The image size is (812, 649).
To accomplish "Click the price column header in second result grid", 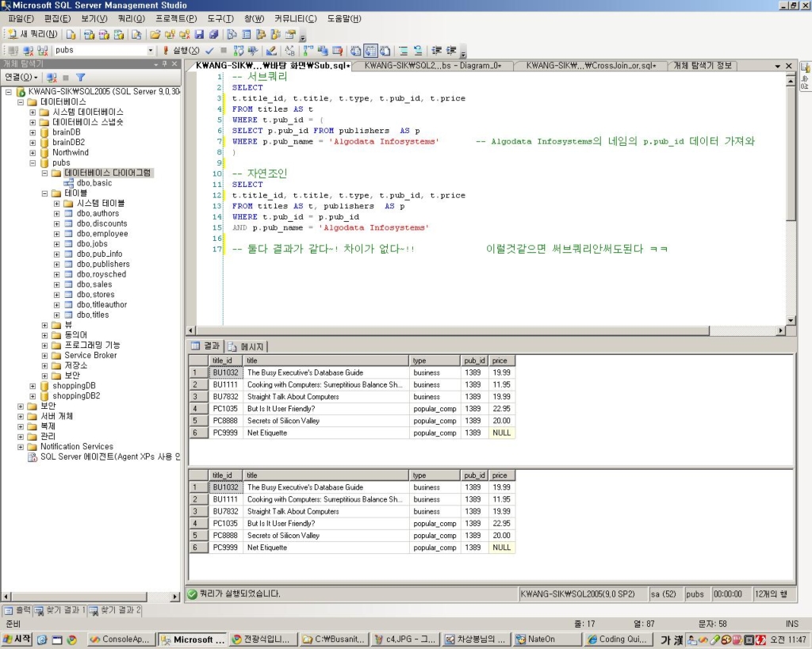I will tap(501, 475).
